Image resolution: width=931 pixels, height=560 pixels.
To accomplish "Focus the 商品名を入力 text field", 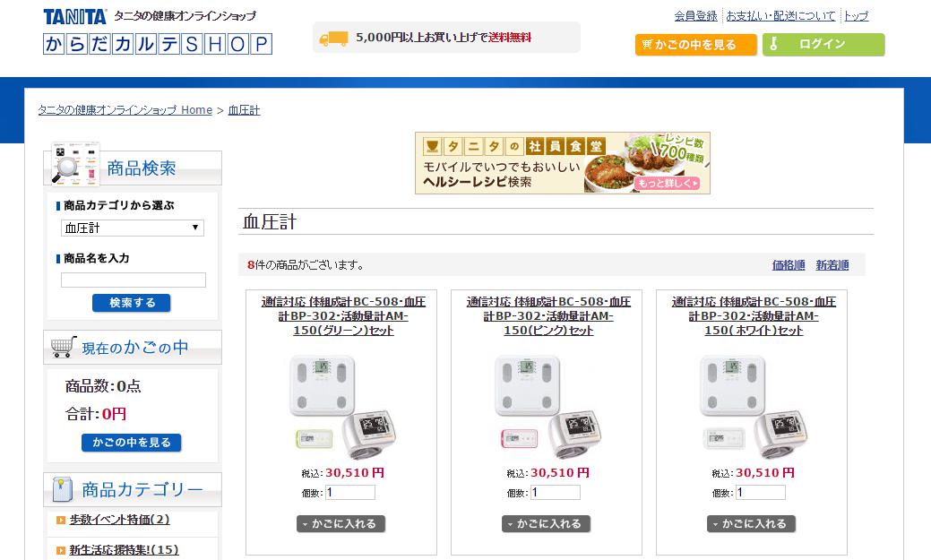I will click(134, 280).
